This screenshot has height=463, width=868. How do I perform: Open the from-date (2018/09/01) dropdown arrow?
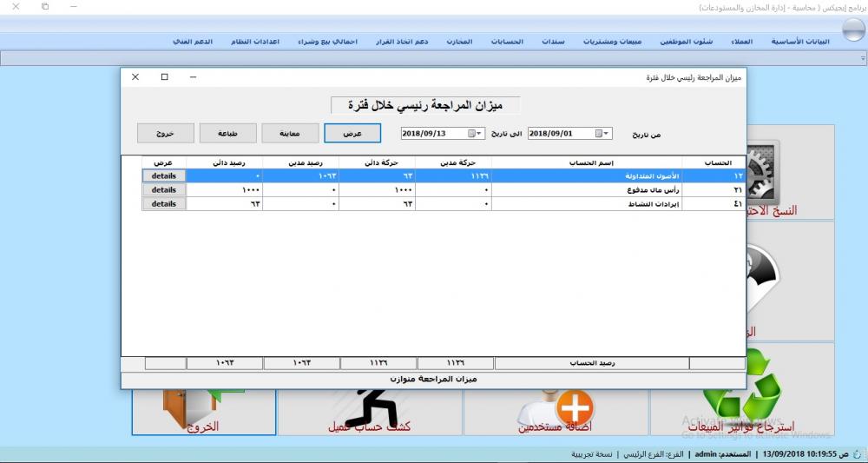click(x=607, y=134)
